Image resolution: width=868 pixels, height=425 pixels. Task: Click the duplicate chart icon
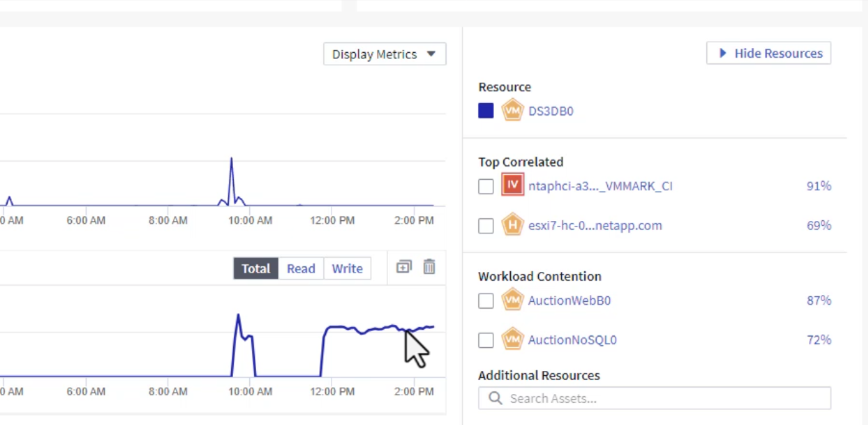tap(404, 267)
